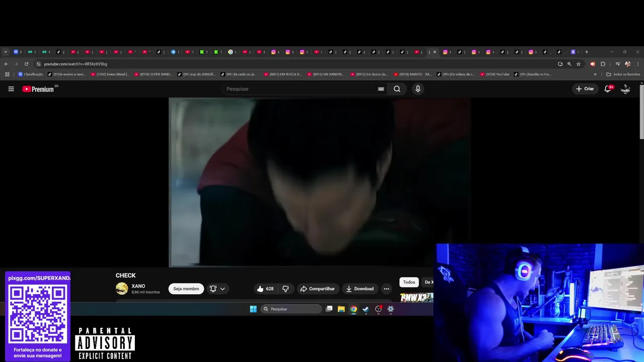Viewport: 644px width, 362px height.
Task: Open the on-screen keyboard icon in the search box
Action: click(x=381, y=89)
